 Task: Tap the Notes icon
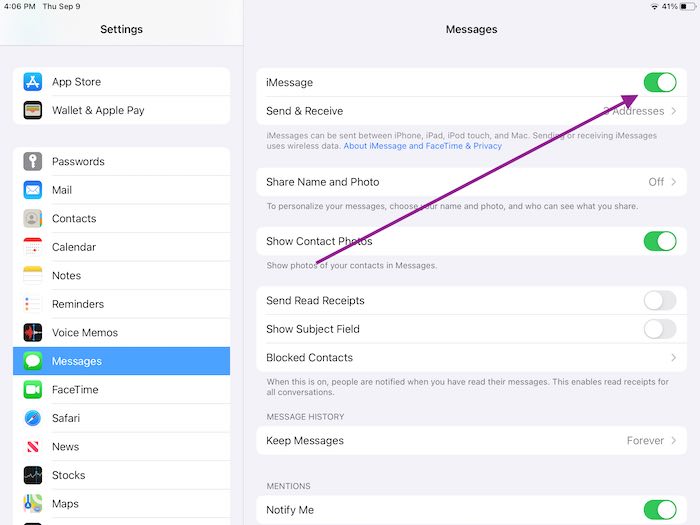tap(33, 275)
